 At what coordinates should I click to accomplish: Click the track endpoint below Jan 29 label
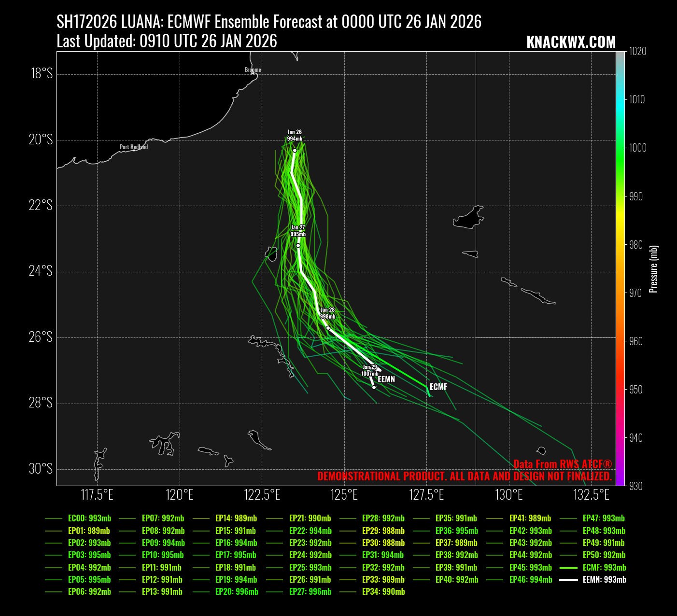[x=374, y=387]
